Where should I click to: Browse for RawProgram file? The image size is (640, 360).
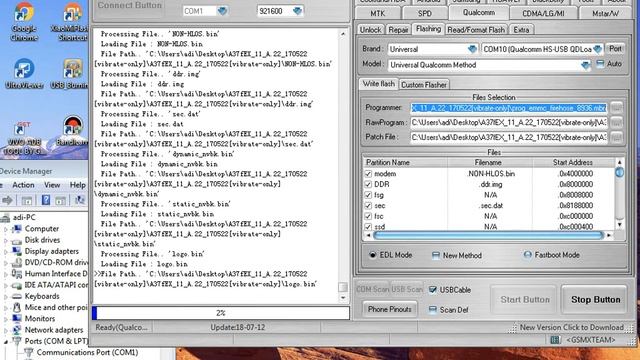[616, 122]
